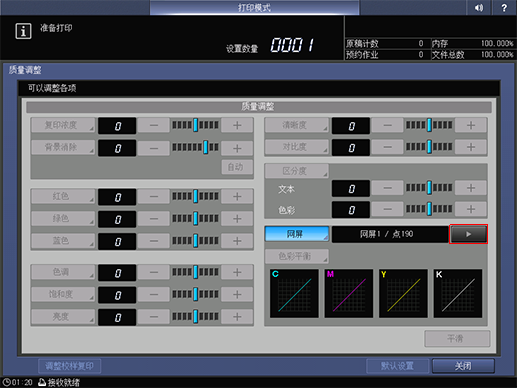Open the 红色 setting button

63,196
